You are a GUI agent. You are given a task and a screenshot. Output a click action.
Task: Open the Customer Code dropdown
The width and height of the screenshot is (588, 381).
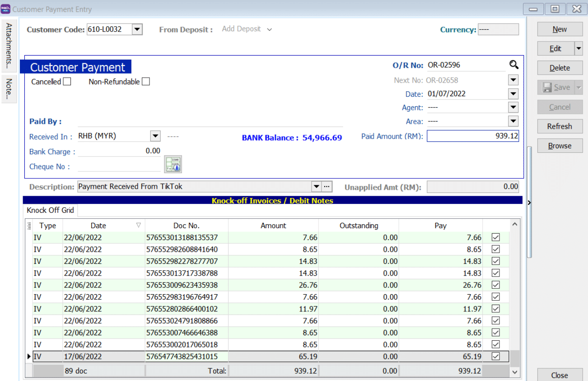pyautogui.click(x=137, y=30)
